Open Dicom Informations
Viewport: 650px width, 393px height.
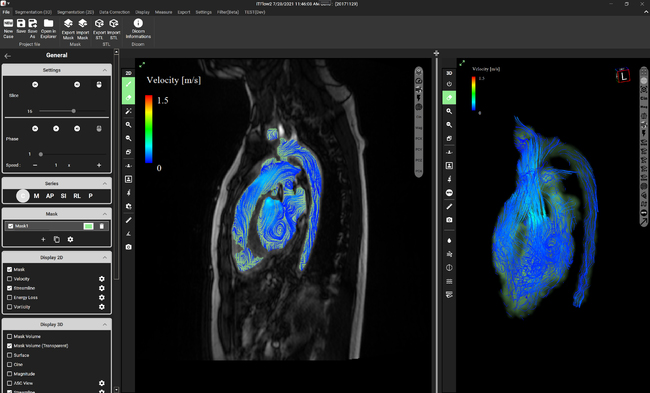click(x=138, y=28)
